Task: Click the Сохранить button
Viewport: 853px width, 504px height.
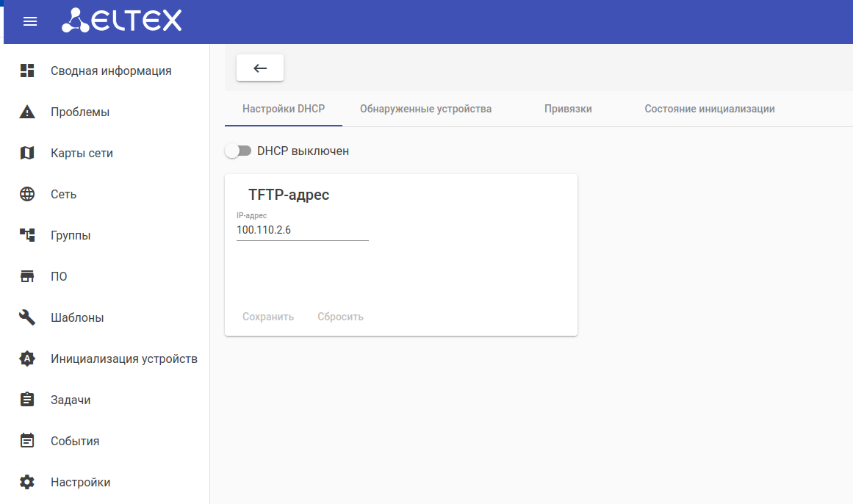Action: (268, 317)
